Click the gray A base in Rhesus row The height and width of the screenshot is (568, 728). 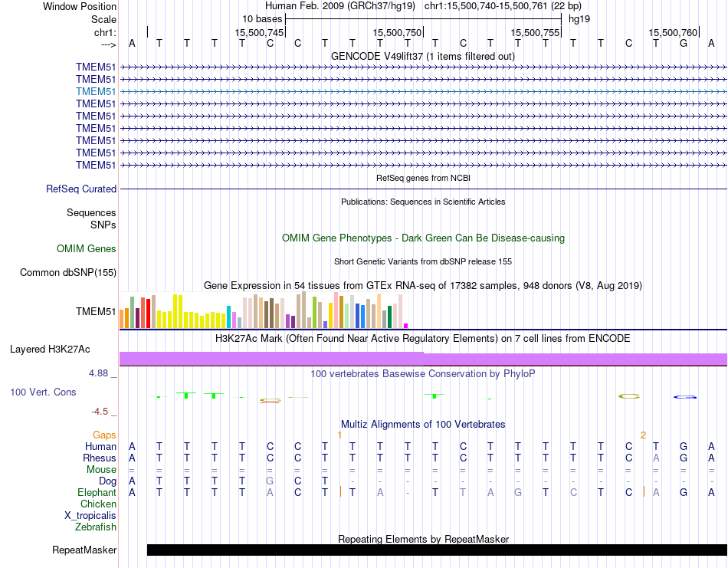(656, 458)
